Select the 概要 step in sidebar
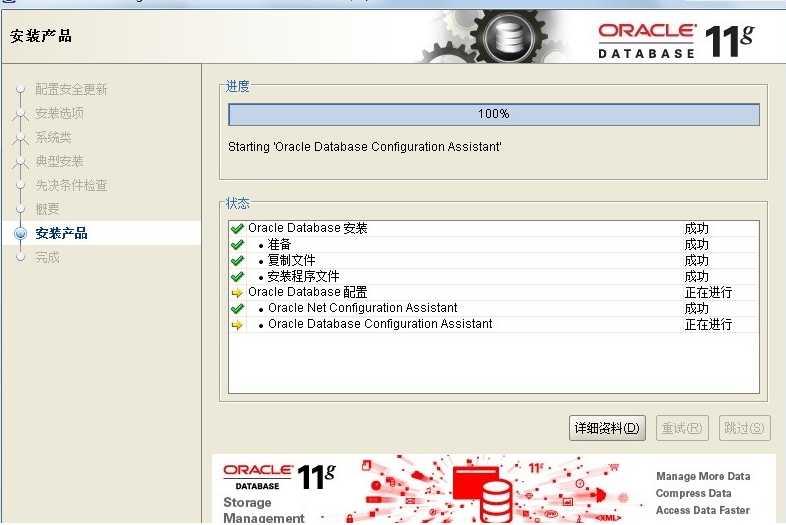This screenshot has width=786, height=525. [47, 209]
